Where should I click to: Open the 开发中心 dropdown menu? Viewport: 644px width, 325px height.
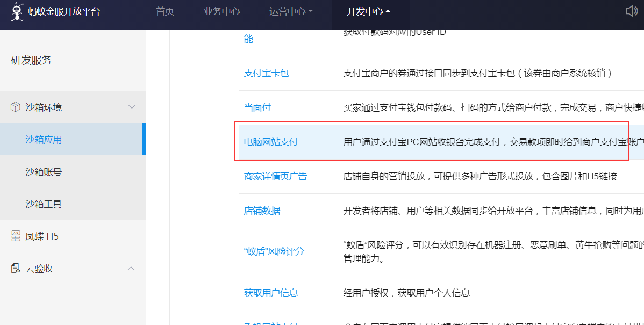coord(368,11)
